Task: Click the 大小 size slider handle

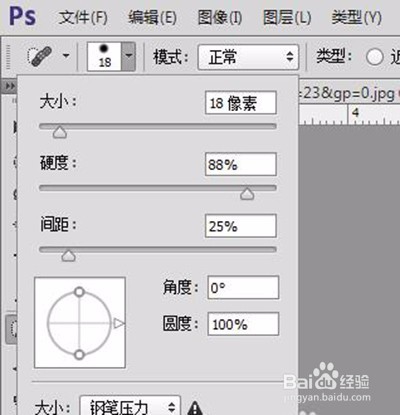Action: coord(60,132)
